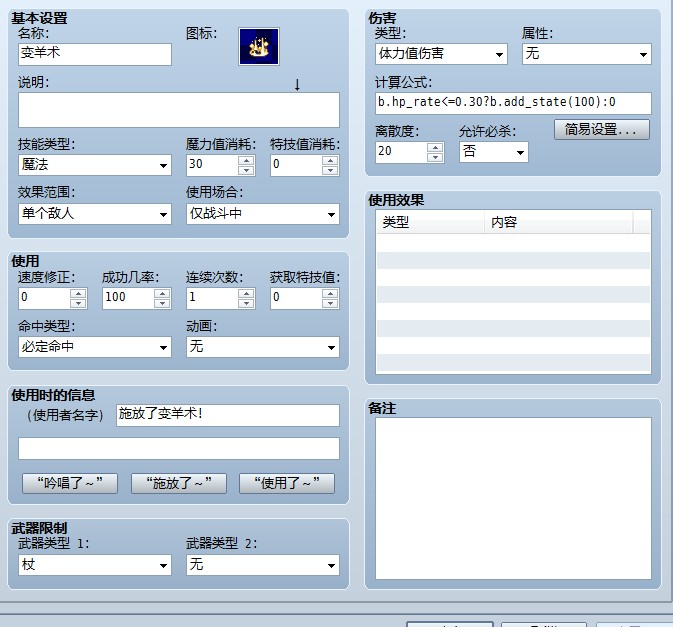Image resolution: width=673 pixels, height=627 pixels.
Task: Increase 连续次数 with up arrow
Action: click(246, 293)
